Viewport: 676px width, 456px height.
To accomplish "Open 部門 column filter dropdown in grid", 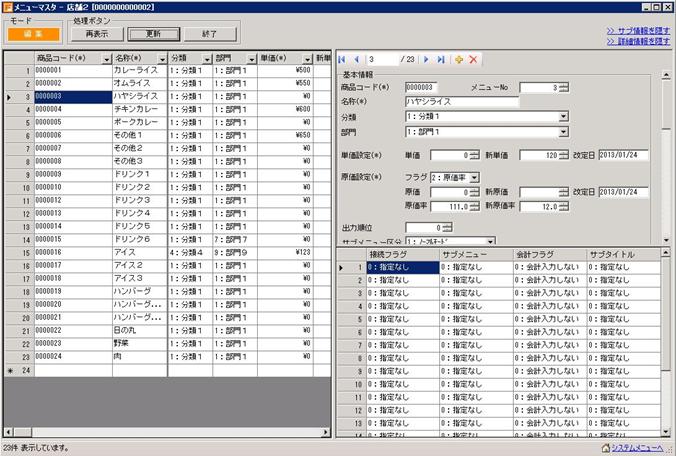I will (252, 59).
